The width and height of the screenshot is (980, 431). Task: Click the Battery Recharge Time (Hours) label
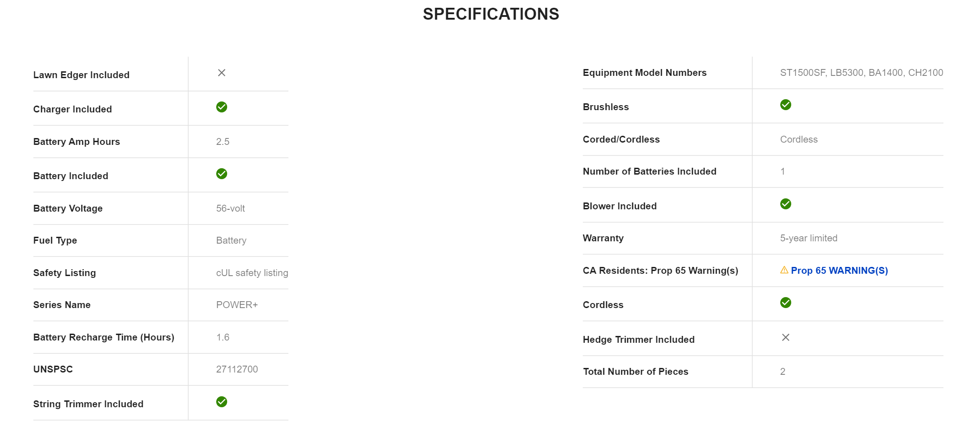point(104,337)
